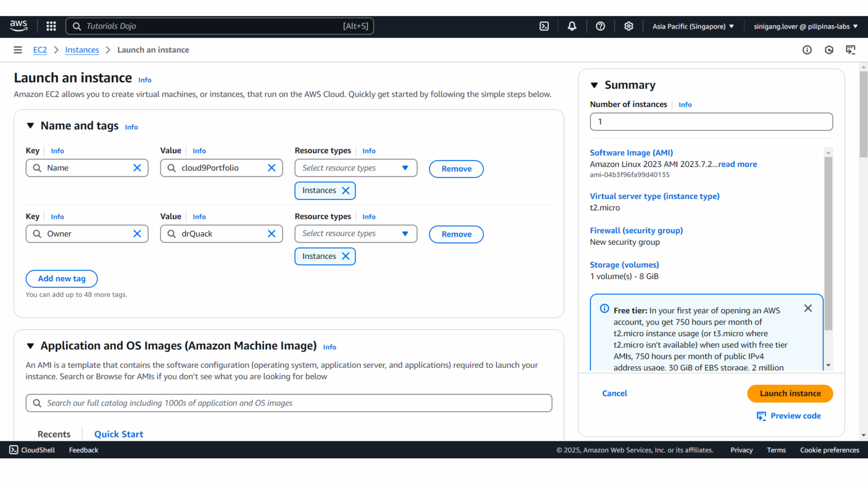Open the AWS support help menu
This screenshot has width=868, height=488.
click(600, 26)
